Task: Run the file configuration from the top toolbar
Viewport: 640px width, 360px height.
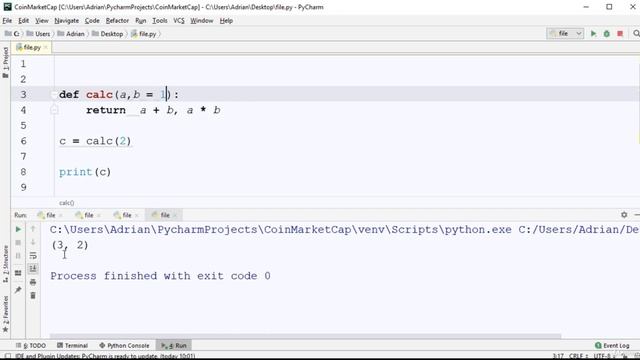Action: 593,34
